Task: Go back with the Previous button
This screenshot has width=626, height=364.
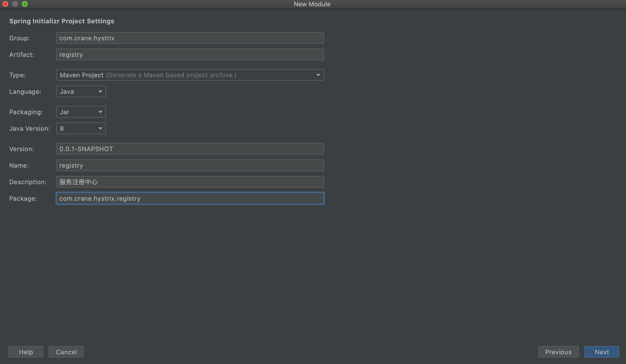Action: [558, 352]
